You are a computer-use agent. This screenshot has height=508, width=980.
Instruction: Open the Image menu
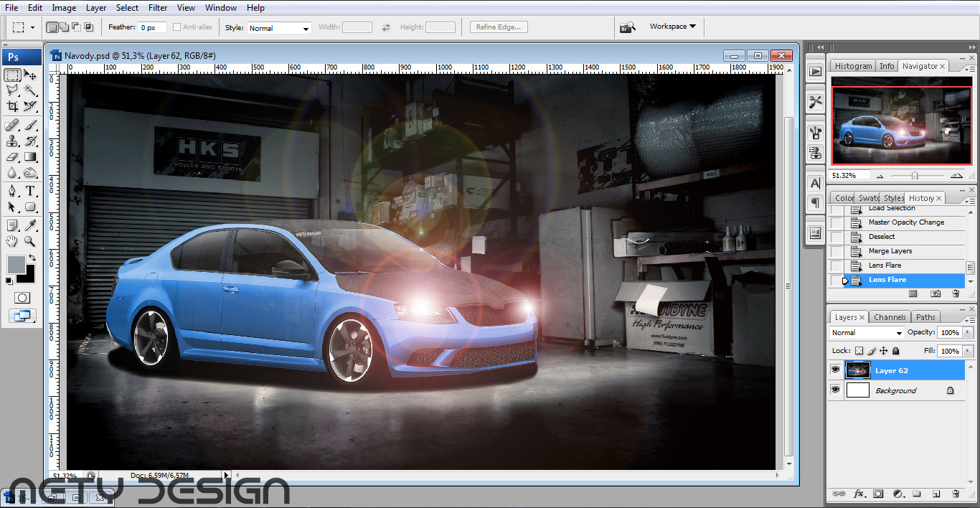point(64,8)
